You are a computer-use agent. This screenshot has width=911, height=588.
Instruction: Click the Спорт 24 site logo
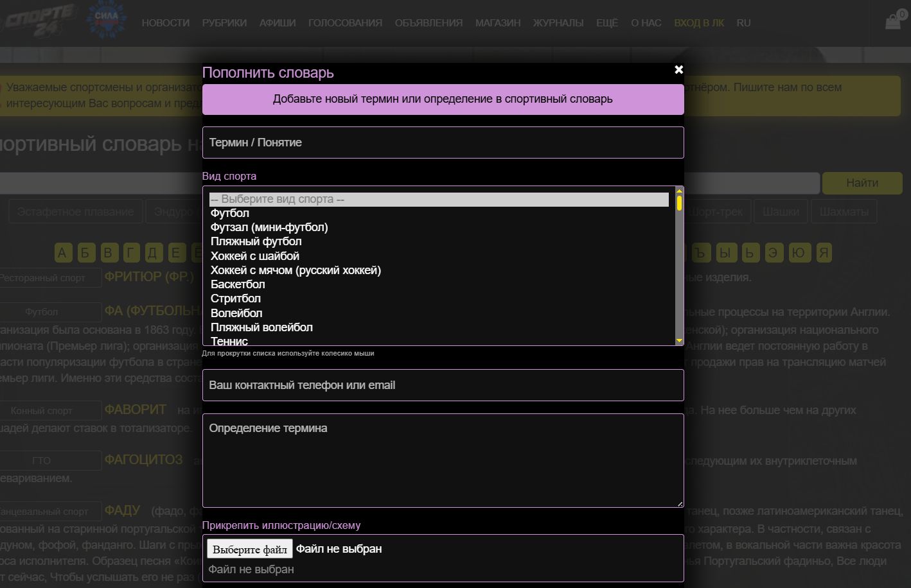click(40, 21)
